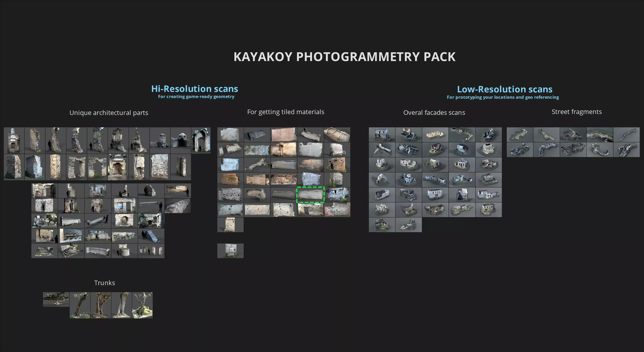The width and height of the screenshot is (644, 352).
Task: Select the round stone well thumbnail
Action: (124, 251)
